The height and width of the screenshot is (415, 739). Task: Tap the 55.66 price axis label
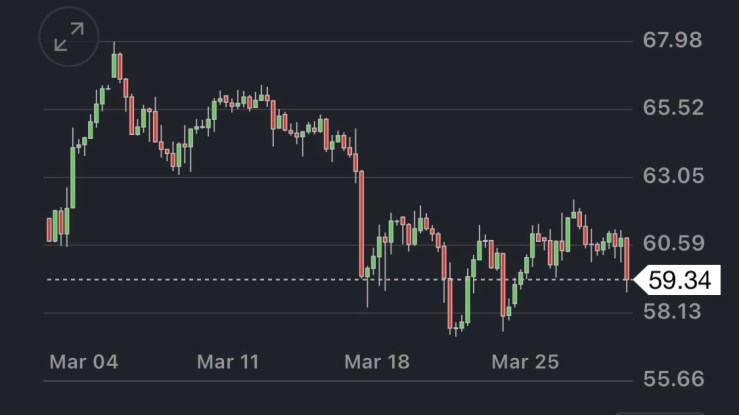pos(671,379)
